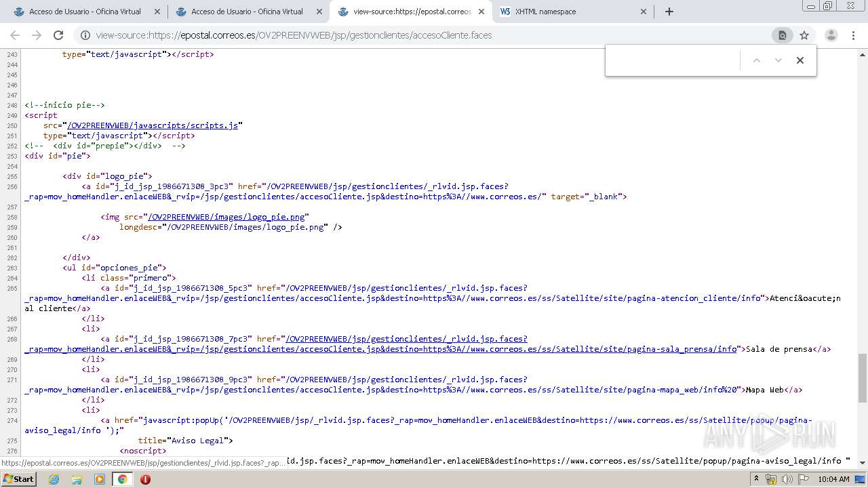Click the '<li class="primero">' line
Viewport: 868px width, 488px height.
tap(129, 278)
